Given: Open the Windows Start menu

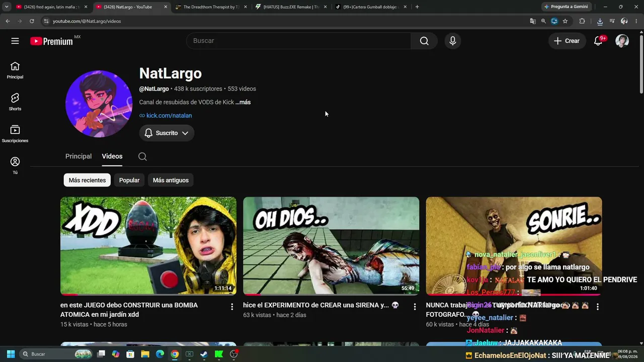Looking at the screenshot, I should [11, 354].
